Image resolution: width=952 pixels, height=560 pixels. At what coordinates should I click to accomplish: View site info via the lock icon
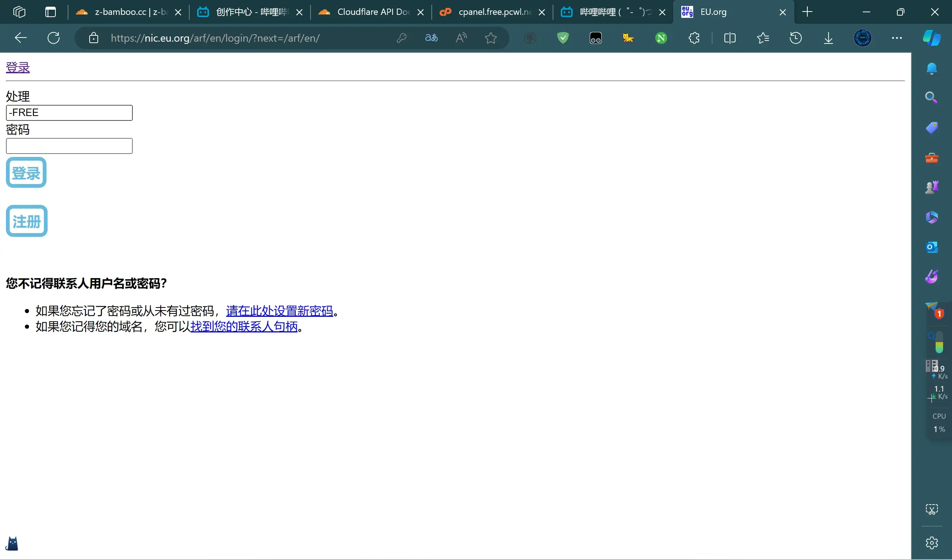94,38
